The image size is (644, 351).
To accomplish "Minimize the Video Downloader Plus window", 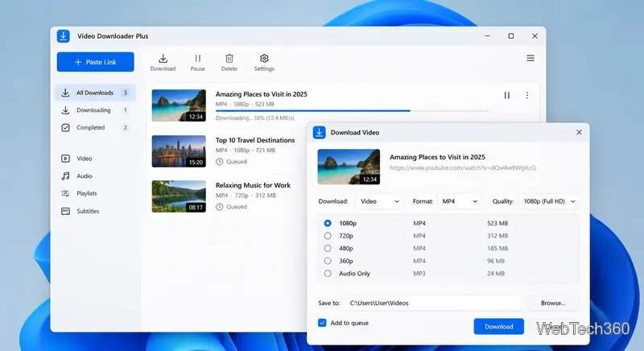I will coord(487,36).
